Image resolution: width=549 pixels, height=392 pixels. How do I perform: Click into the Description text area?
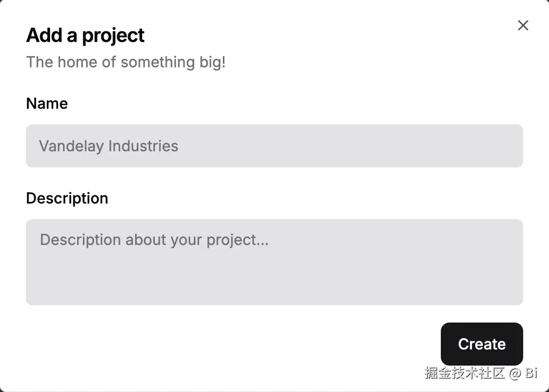point(274,262)
